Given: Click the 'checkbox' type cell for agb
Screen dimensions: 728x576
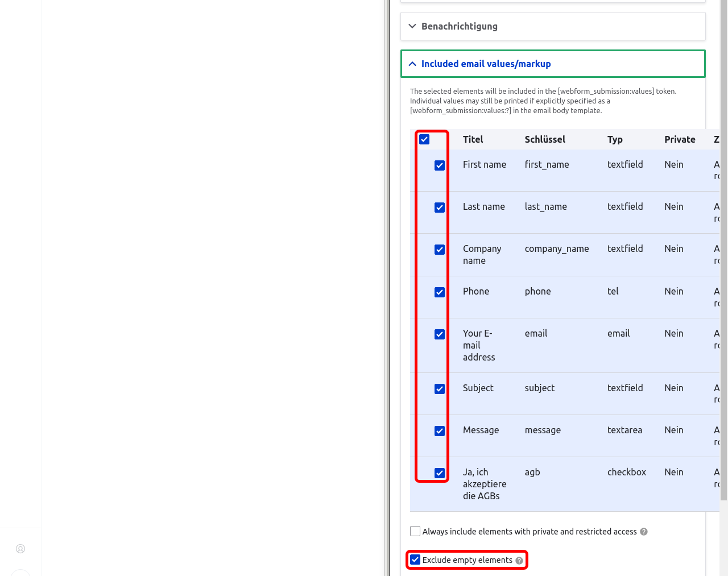Looking at the screenshot, I should (627, 472).
